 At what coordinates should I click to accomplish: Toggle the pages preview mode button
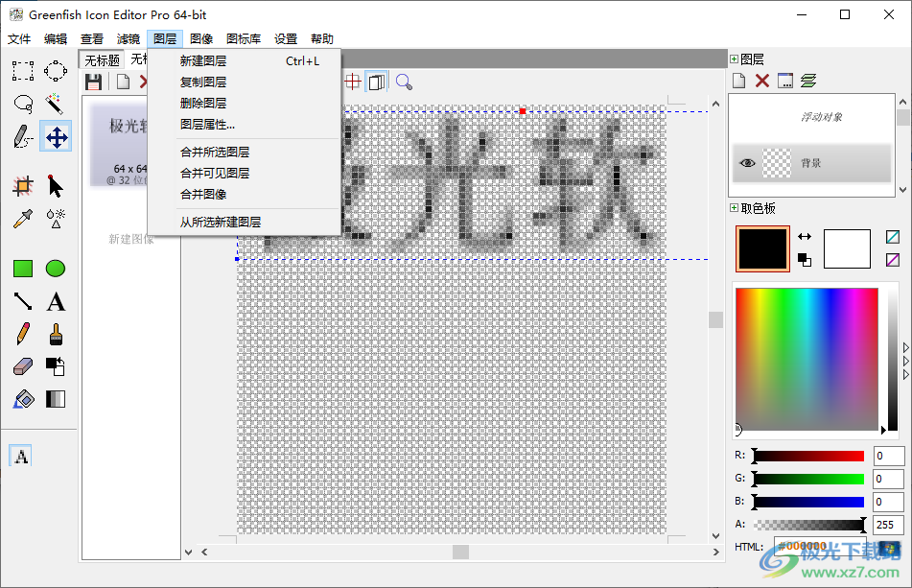pyautogui.click(x=376, y=81)
